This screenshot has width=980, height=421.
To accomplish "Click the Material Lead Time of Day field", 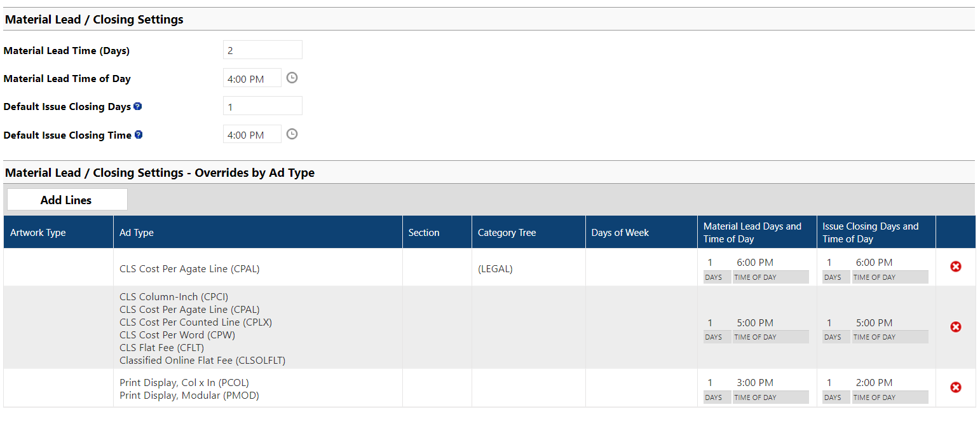I will (x=252, y=79).
